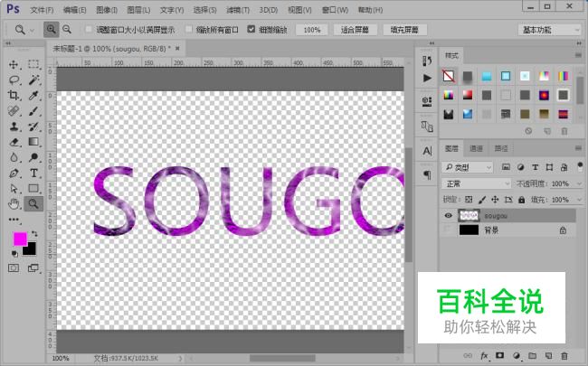Select the Rectangular Marquee tool

(x=33, y=64)
